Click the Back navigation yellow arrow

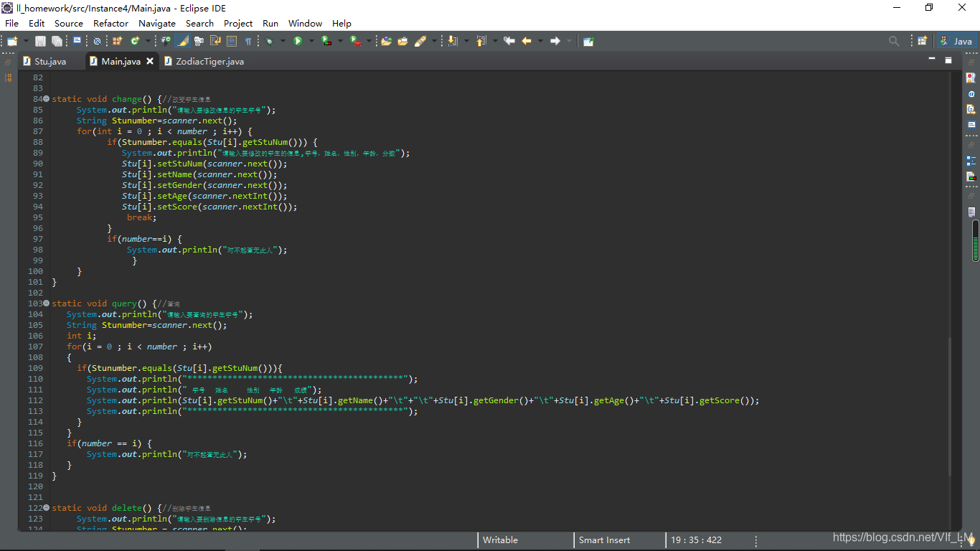(527, 41)
